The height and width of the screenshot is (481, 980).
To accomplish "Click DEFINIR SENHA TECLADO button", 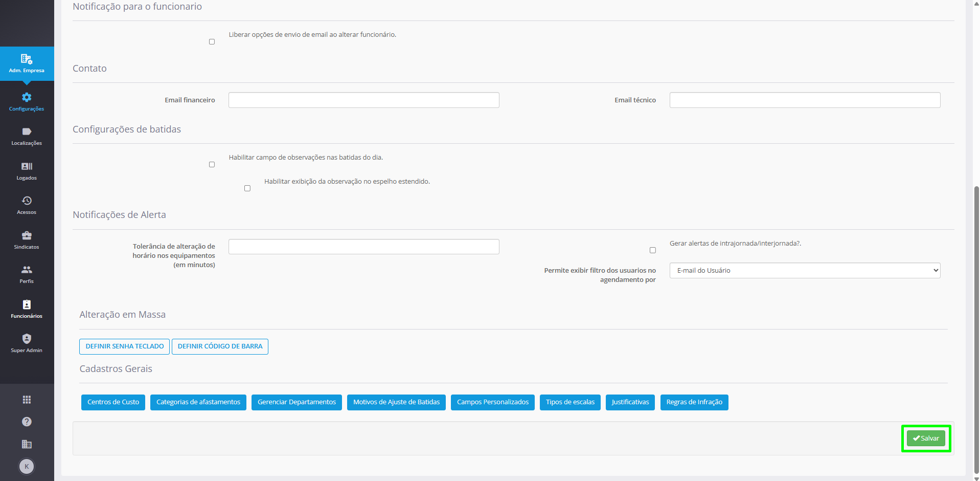I will (125, 346).
